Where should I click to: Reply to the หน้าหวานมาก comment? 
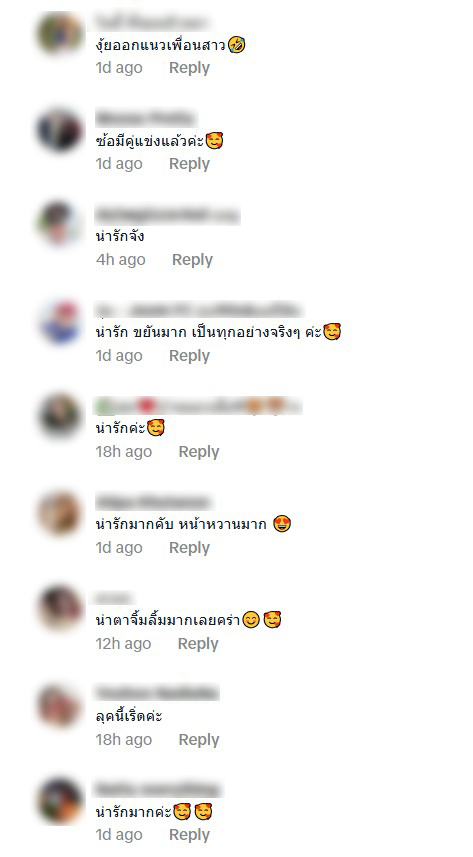189,548
